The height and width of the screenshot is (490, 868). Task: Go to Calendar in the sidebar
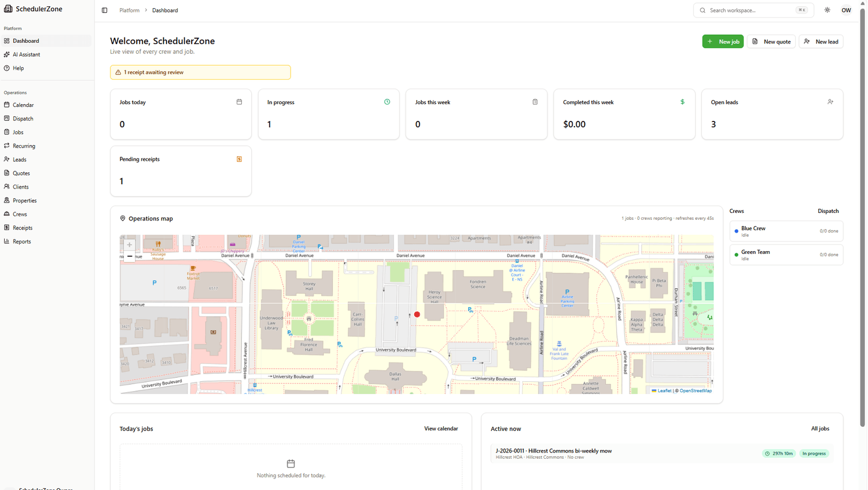[x=47, y=105]
